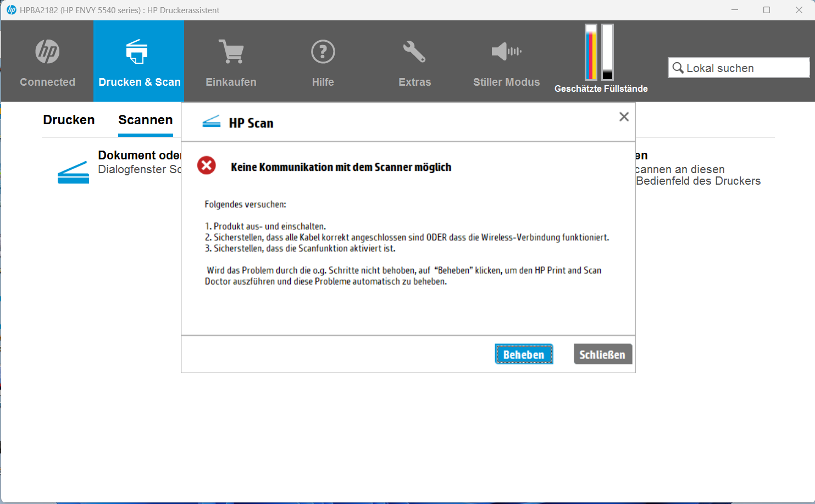The height and width of the screenshot is (504, 815).
Task: Click the scanner icon beside Dokument oder
Action: 73,172
